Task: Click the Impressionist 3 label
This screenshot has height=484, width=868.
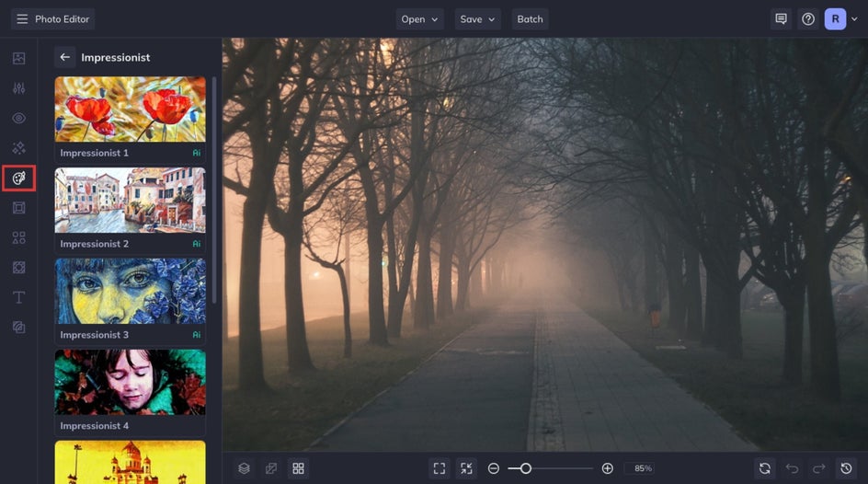Action: coord(94,335)
